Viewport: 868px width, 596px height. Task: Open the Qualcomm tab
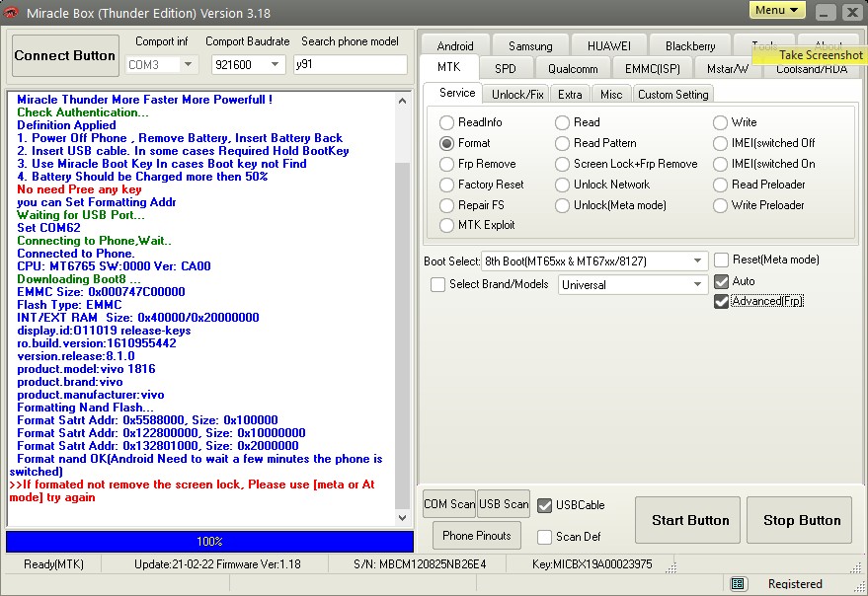pos(573,69)
